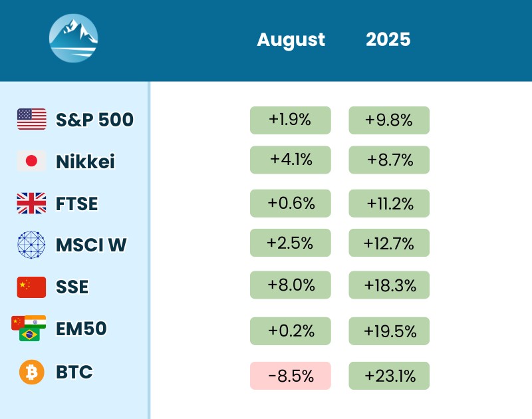
Task: Open the MSCI W index label
Action: [x=90, y=245]
